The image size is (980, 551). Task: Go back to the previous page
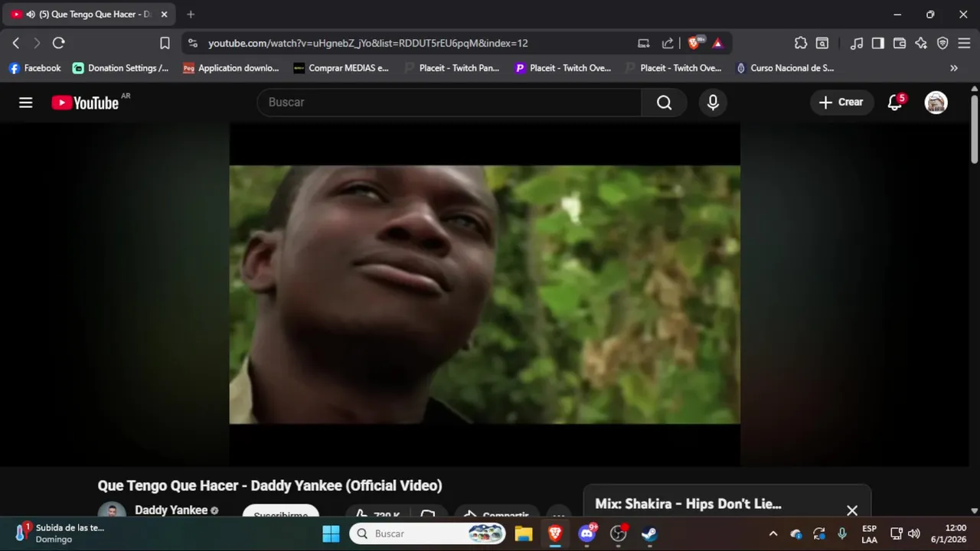coord(15,43)
